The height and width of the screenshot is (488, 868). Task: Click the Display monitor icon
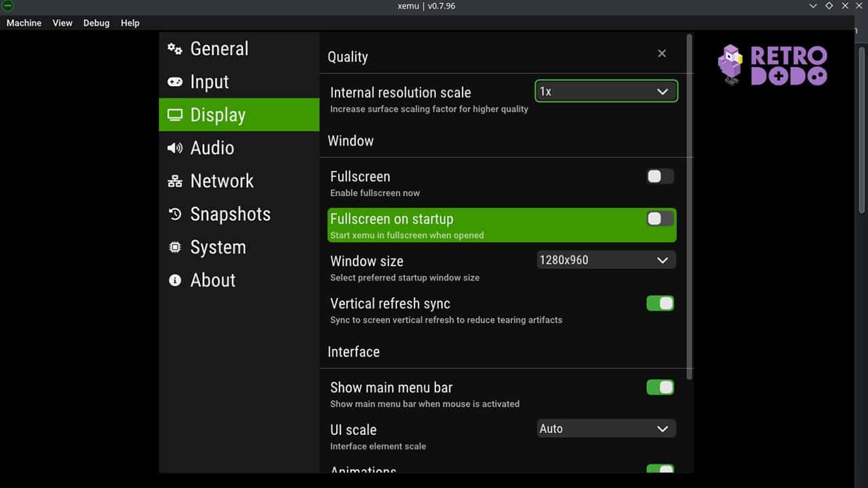pos(174,115)
